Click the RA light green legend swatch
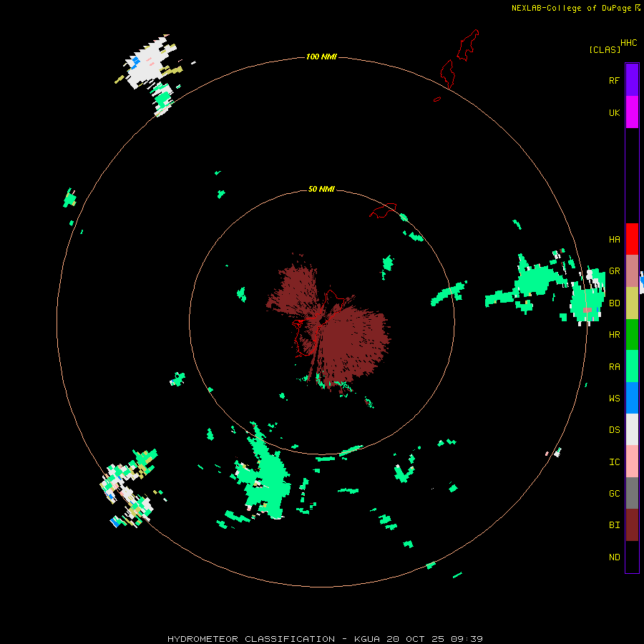The width and height of the screenshot is (644, 644). [632, 366]
